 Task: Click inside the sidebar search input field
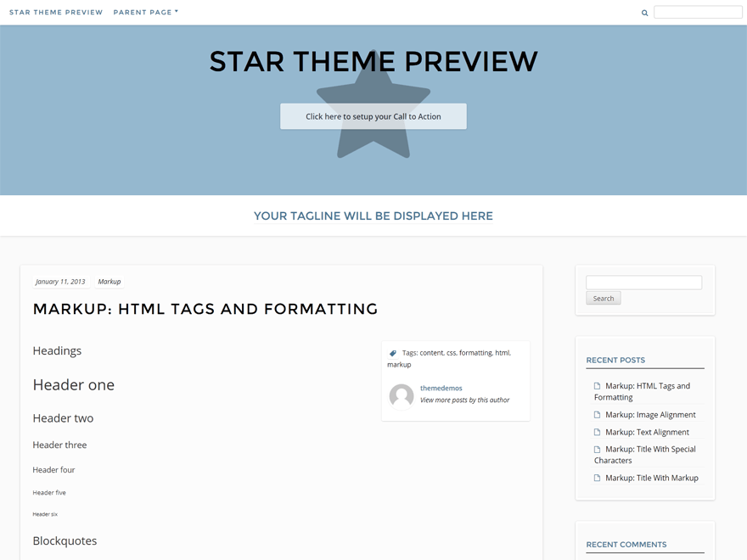643,282
